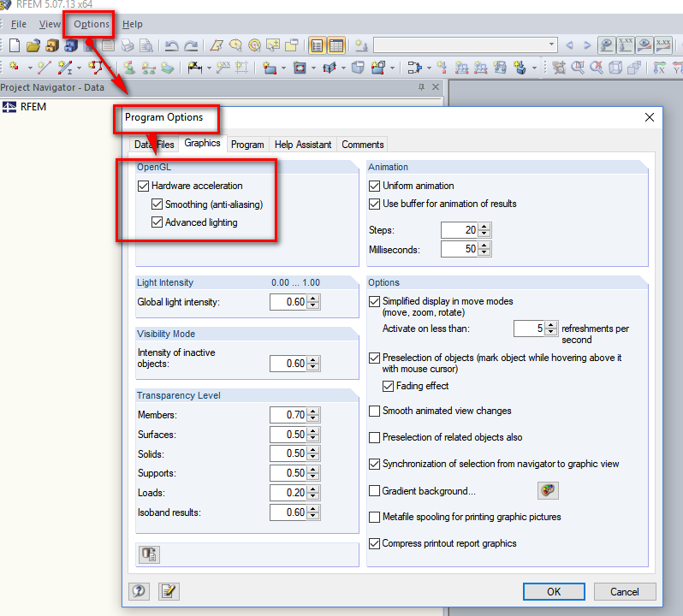Toggle the Fading effect checkbox
This screenshot has height=616, width=683.
pos(388,386)
